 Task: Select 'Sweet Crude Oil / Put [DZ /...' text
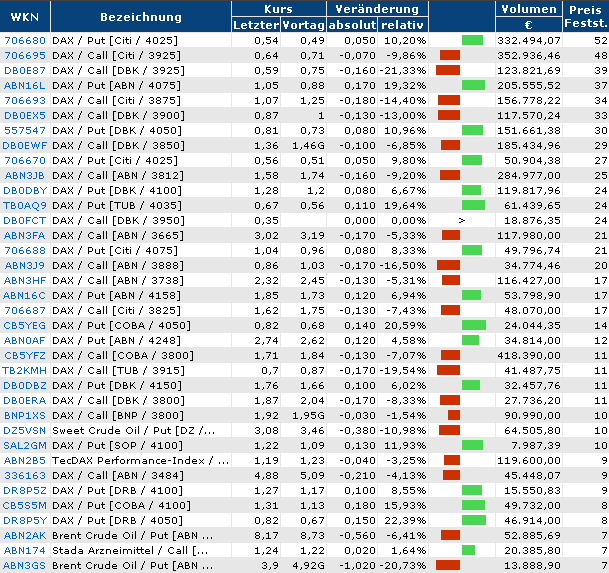click(x=133, y=430)
